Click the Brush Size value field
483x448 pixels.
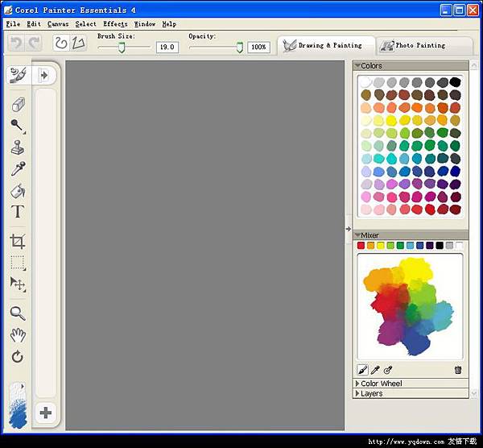click(167, 48)
